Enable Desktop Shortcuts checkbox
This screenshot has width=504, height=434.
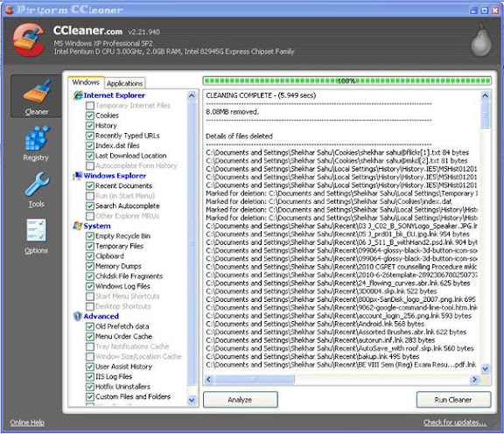tap(90, 306)
